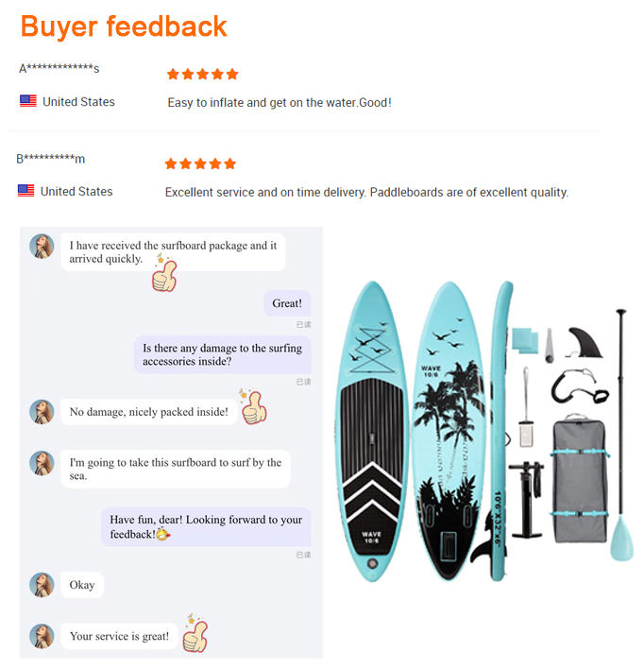Click the US flag beside reviewer A*************s
The width and height of the screenshot is (644, 669).
28,101
